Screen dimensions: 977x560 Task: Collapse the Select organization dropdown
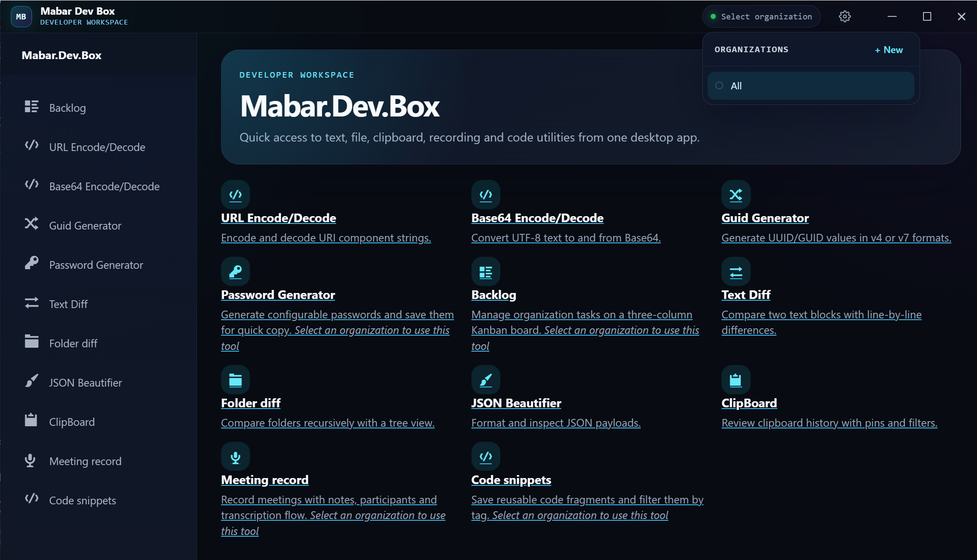coord(762,16)
